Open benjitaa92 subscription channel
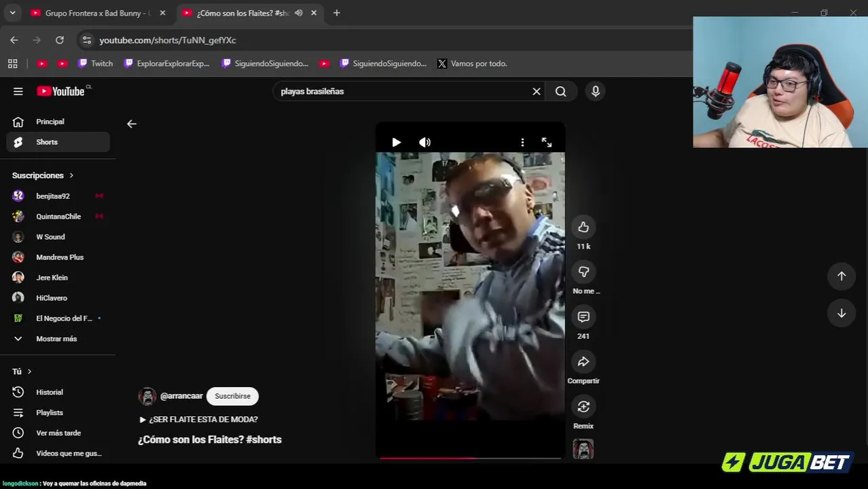Viewport: 868px width, 489px height. [x=58, y=196]
